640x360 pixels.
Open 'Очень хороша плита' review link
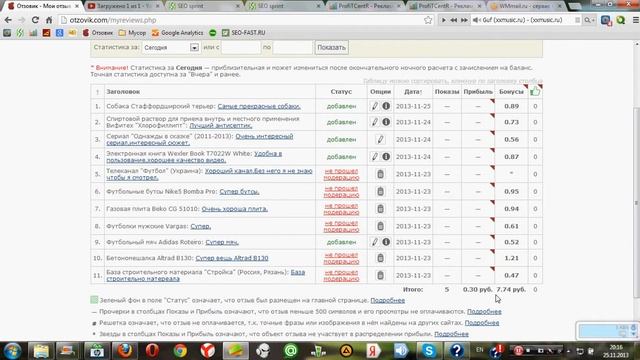tap(235, 209)
